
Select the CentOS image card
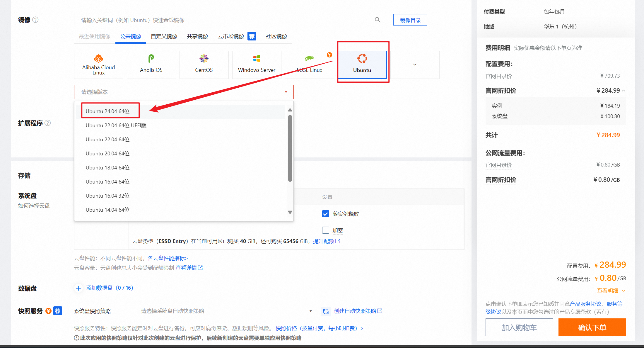(204, 65)
